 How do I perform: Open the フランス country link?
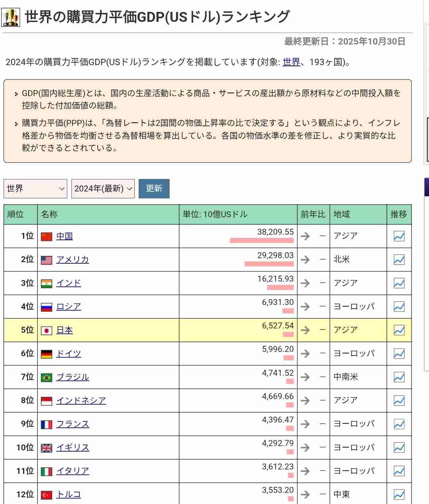pyautogui.click(x=73, y=424)
